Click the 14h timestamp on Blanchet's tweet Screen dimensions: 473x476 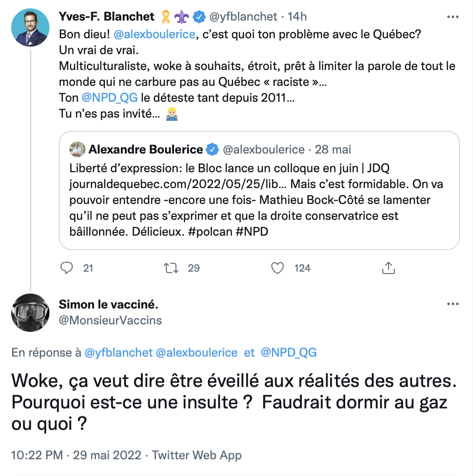[x=297, y=17]
